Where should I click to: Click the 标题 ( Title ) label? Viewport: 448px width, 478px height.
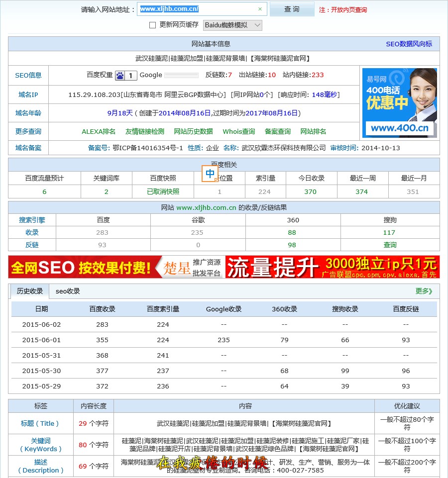40,423
